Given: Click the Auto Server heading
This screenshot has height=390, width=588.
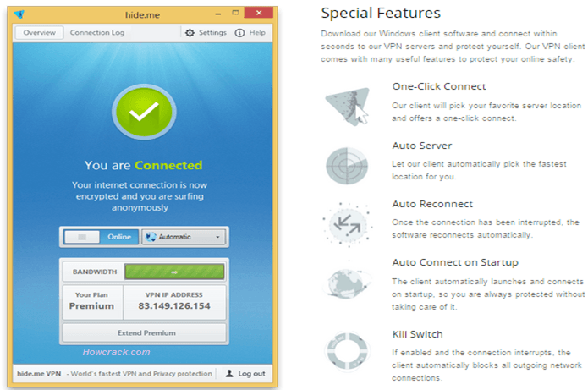Looking at the screenshot, I should (422, 146).
